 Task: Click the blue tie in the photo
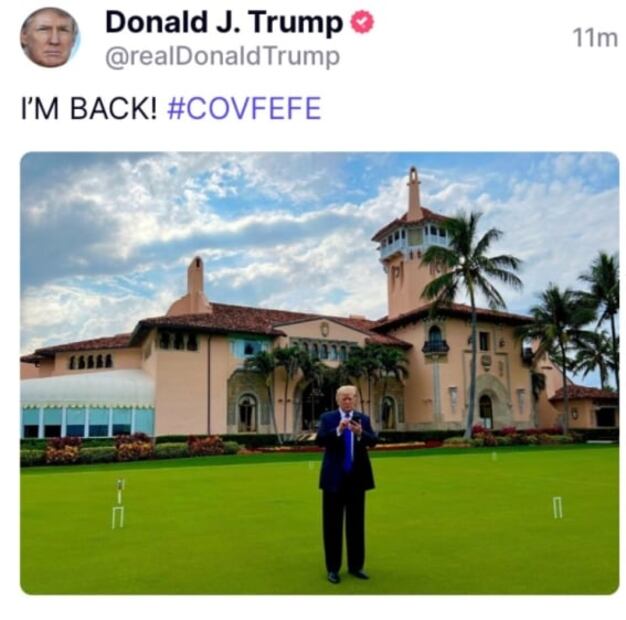[348, 447]
